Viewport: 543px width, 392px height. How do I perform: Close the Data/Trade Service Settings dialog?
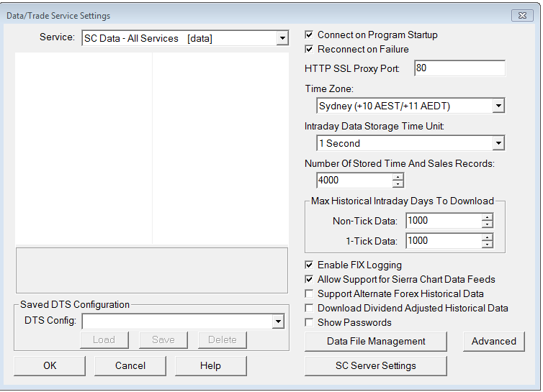(522, 16)
